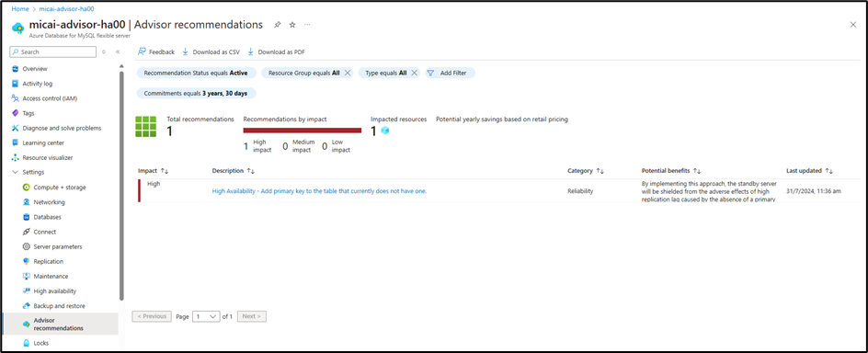This screenshot has width=868, height=353.
Task: Click the Reliability category cell
Action: point(580,191)
